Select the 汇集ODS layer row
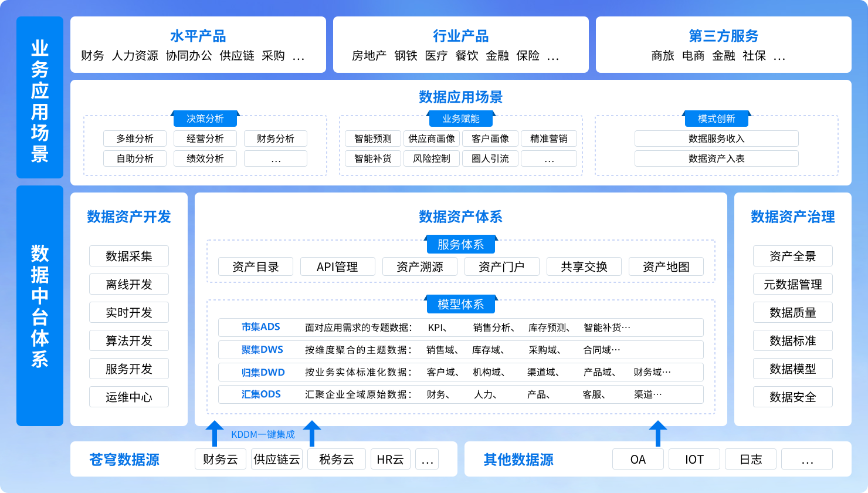This screenshot has height=493, width=868. tap(460, 394)
